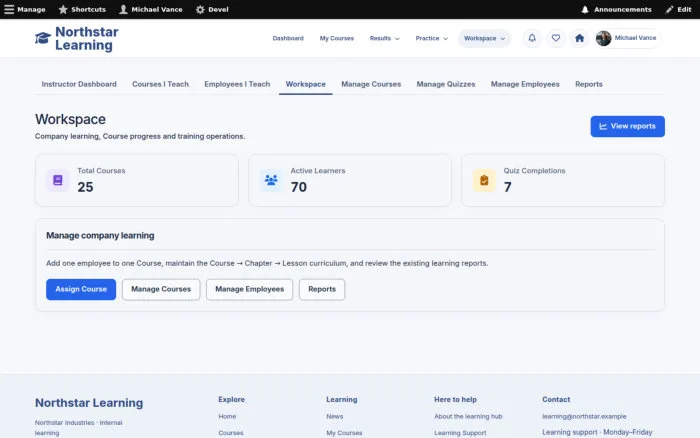
Task: Open notifications bell in site header
Action: (x=532, y=38)
